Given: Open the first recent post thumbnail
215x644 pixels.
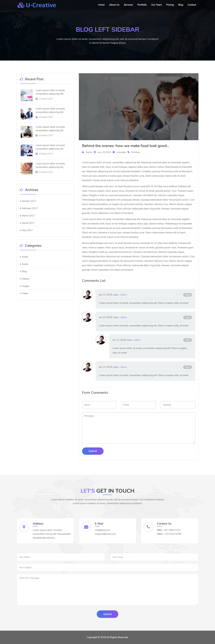Looking at the screenshot, I should tap(26, 95).
